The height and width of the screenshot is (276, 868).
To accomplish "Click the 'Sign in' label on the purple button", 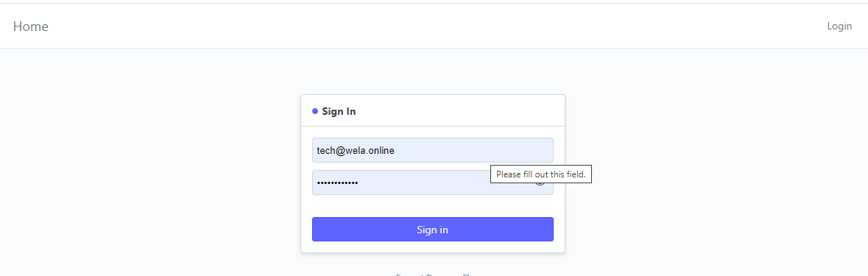I will pyautogui.click(x=432, y=230).
